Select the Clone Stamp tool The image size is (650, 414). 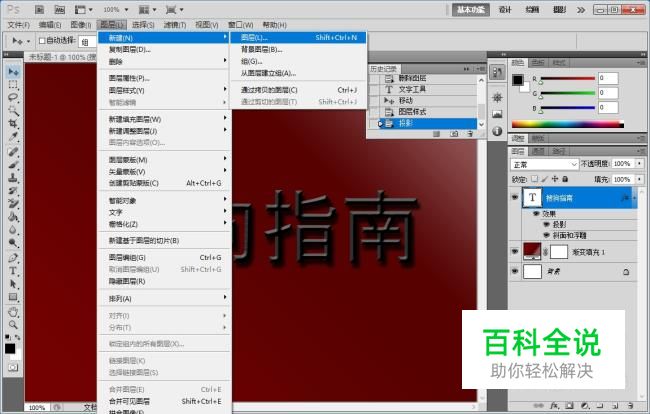click(13, 177)
